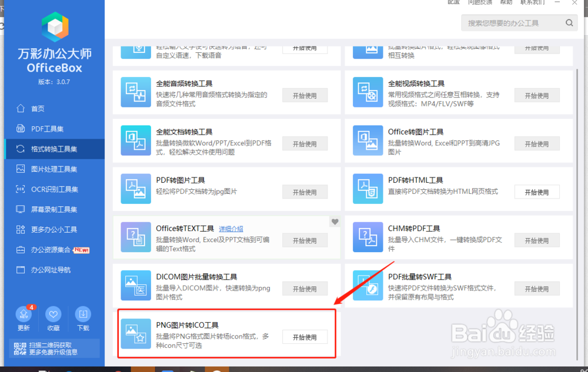
Task: Open the 联系我们 contact menu
Action: tap(533, 2)
